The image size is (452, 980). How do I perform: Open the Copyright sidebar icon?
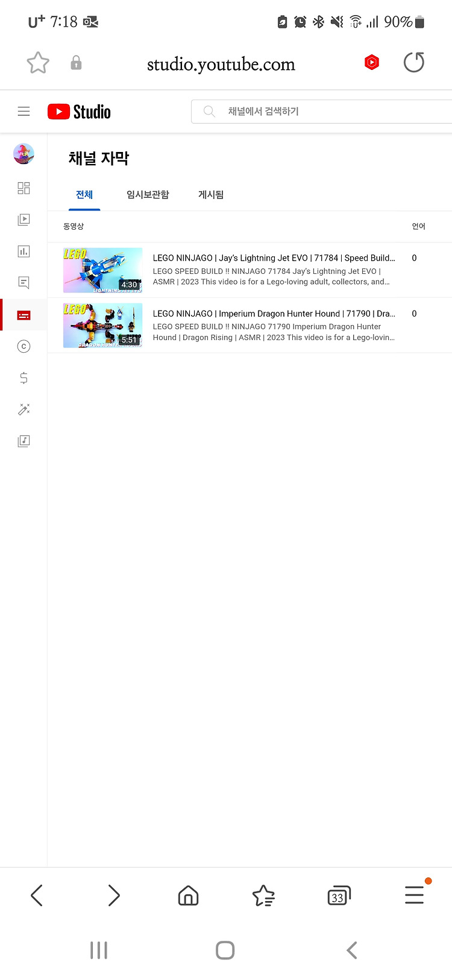24,346
